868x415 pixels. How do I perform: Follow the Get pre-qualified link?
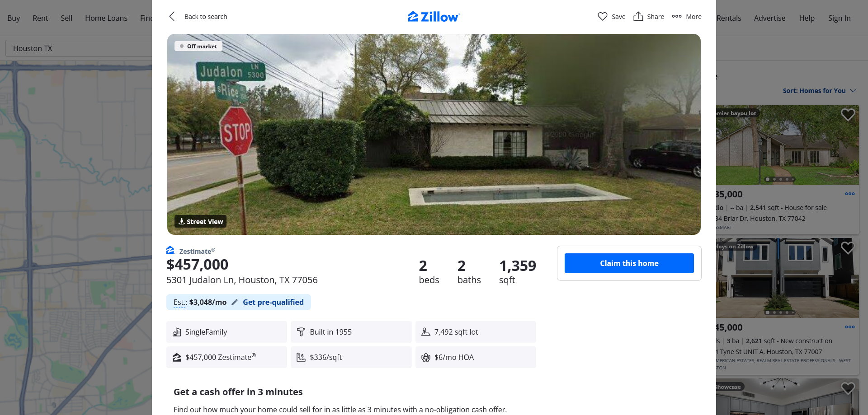[x=273, y=302]
